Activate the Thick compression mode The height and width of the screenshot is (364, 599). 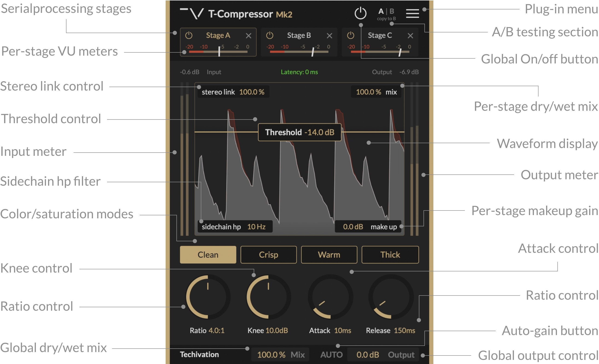pyautogui.click(x=390, y=255)
